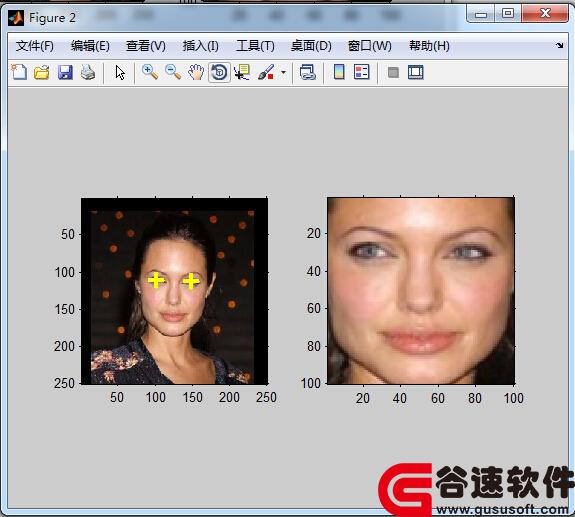Click the dock figure arrow at menu bar right
575x517 pixels.
559,45
